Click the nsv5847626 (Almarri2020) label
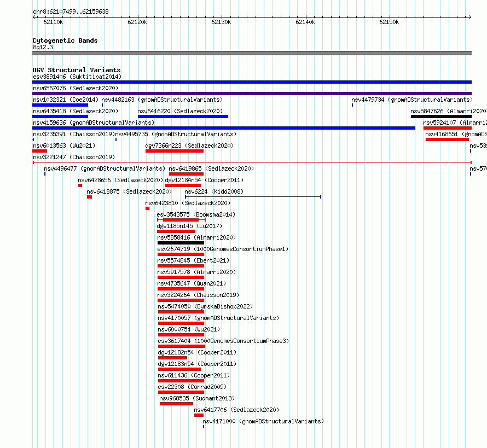 pos(449,111)
